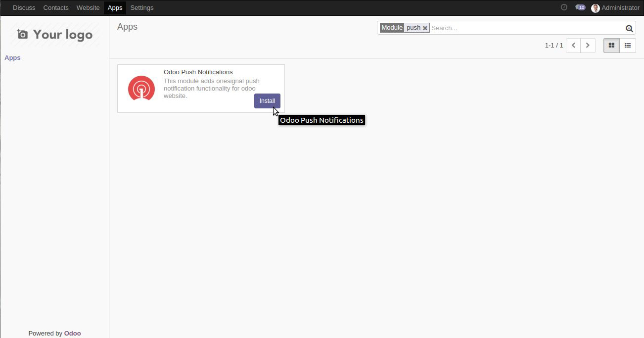Click the Your logo company placeholder

coord(54,34)
